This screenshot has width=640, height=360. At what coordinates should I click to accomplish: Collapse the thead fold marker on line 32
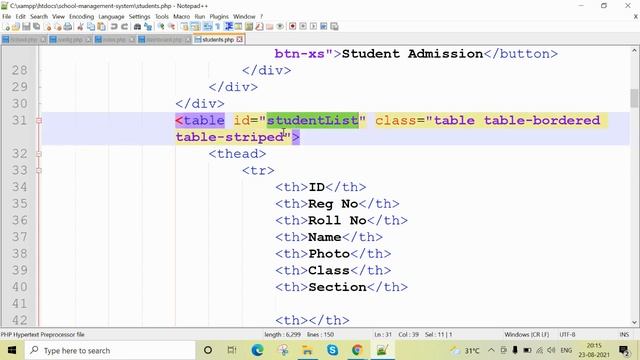coord(39,154)
